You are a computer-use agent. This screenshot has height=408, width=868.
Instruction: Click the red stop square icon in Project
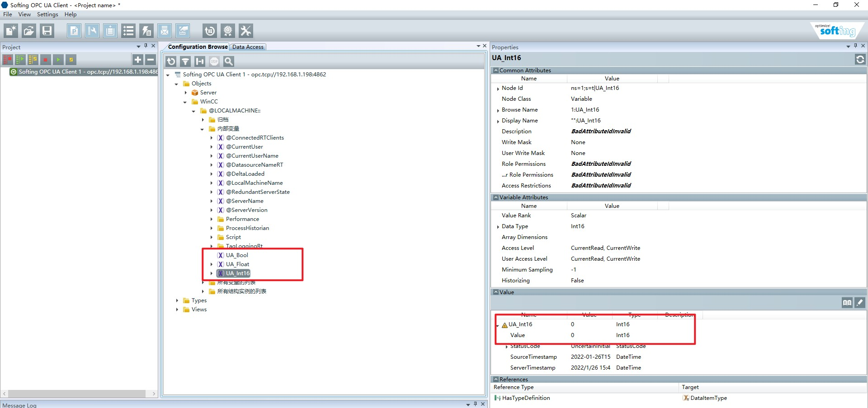click(45, 59)
